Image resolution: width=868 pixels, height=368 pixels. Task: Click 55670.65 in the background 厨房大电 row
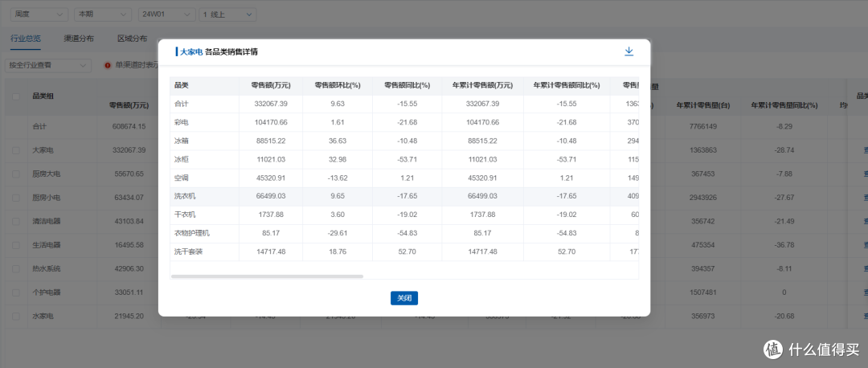[x=128, y=174]
